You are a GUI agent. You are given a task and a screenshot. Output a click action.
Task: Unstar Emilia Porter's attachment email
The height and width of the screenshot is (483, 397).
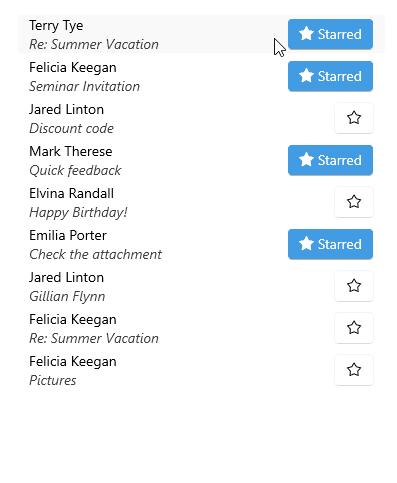click(330, 244)
